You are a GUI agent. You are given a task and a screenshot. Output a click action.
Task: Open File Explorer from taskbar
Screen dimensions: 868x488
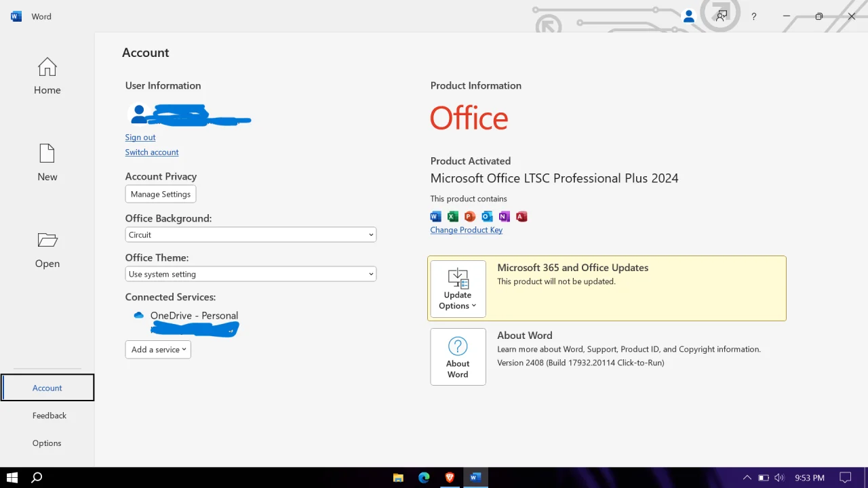tap(399, 478)
